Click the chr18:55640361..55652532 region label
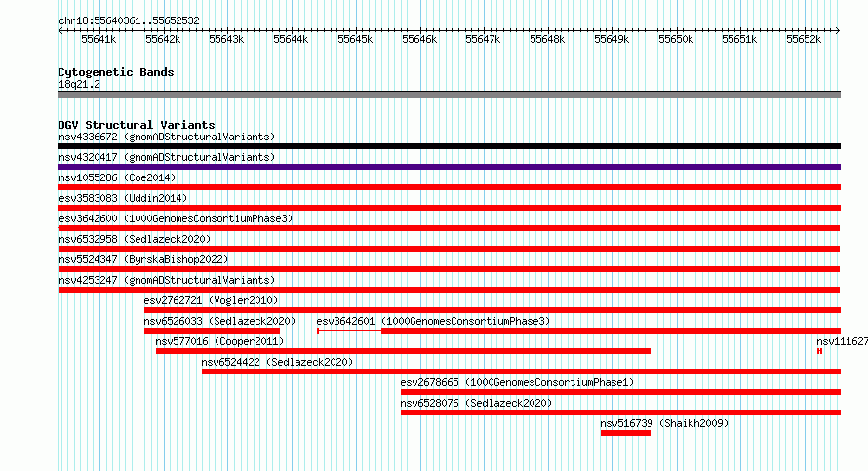 (x=129, y=20)
